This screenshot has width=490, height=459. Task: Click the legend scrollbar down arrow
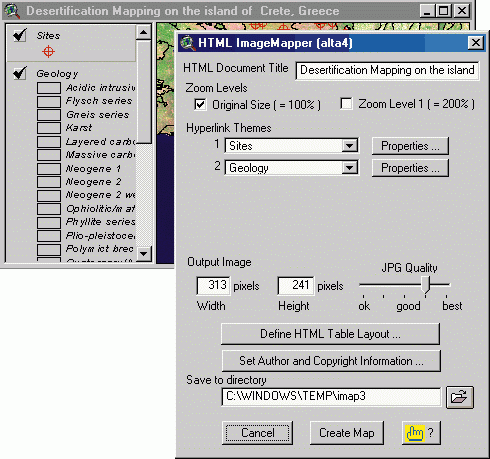144,254
